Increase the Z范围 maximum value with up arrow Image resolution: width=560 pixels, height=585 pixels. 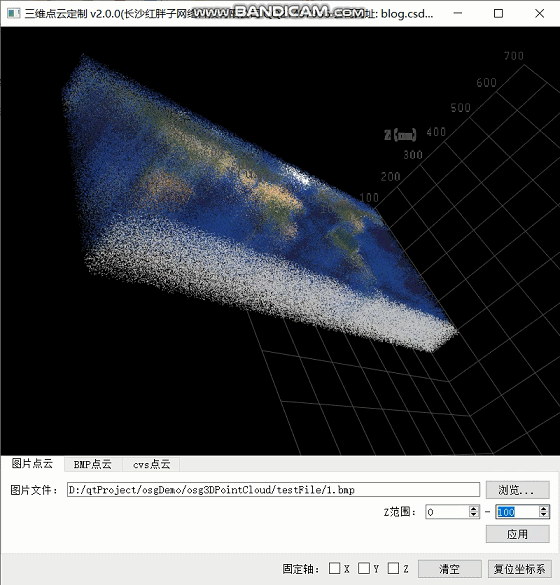[544, 509]
